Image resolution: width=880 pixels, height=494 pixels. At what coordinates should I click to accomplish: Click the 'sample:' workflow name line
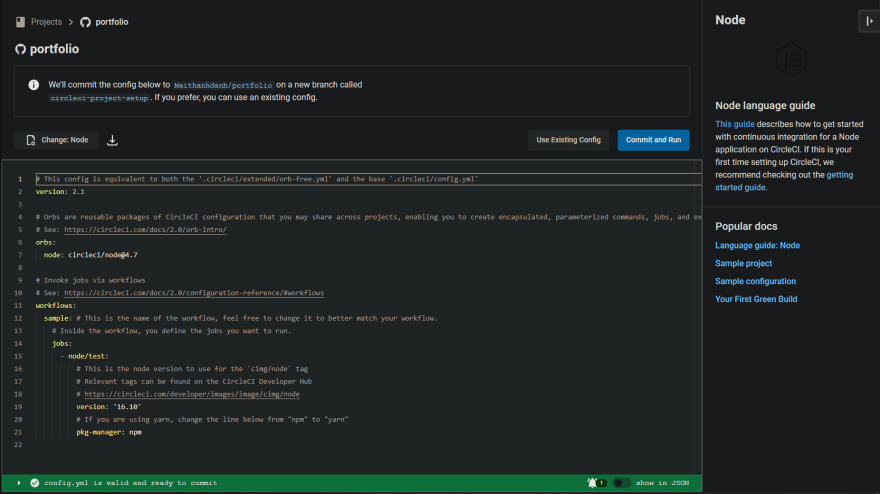click(x=58, y=318)
